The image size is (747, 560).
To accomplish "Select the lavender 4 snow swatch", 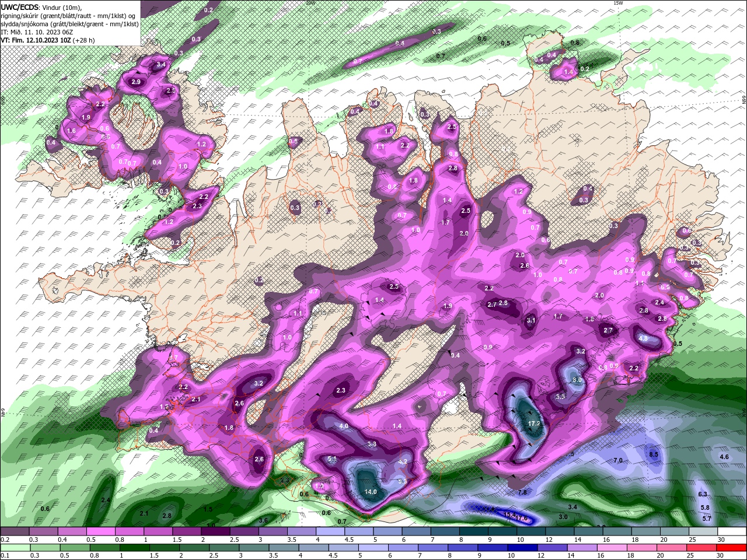I will point(330,531).
